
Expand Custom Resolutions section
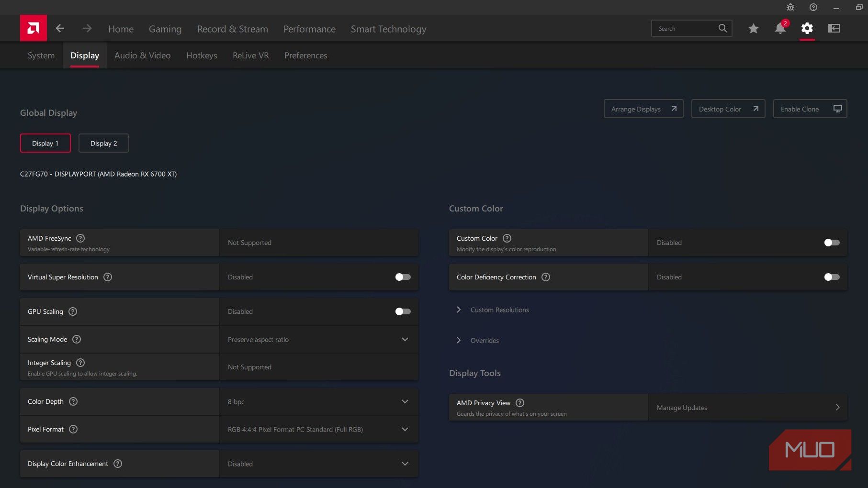[493, 310]
